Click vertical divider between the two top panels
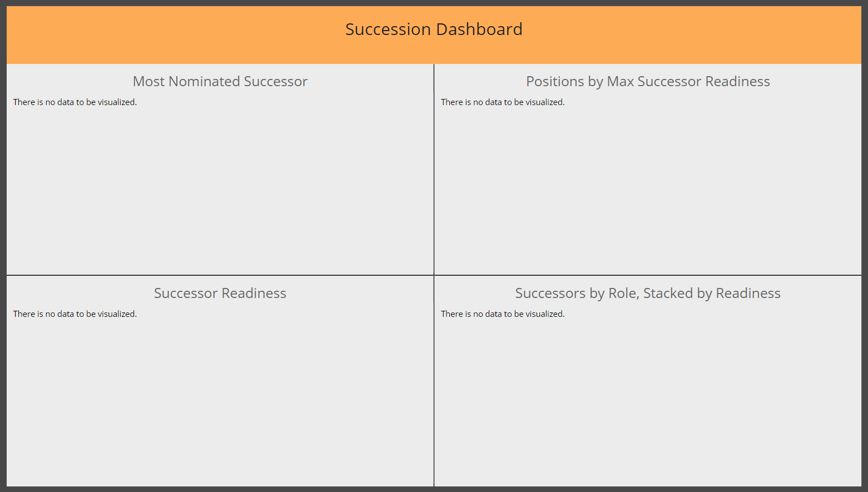 (434, 169)
